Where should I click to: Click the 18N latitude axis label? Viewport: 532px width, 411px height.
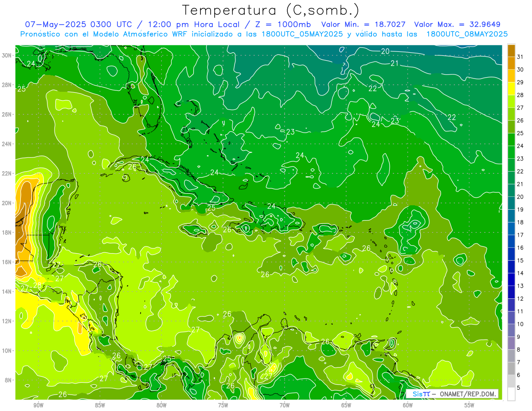(x=7, y=232)
